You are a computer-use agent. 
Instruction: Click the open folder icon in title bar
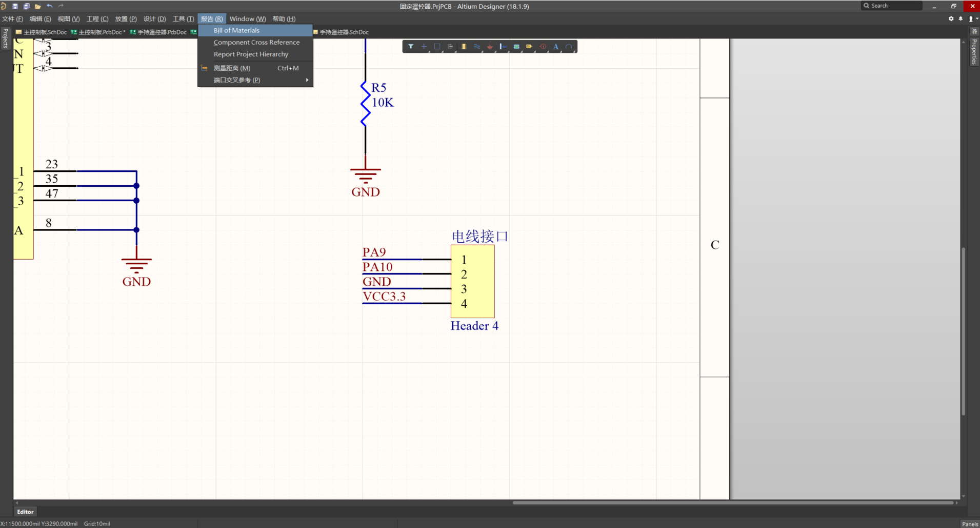[x=37, y=6]
